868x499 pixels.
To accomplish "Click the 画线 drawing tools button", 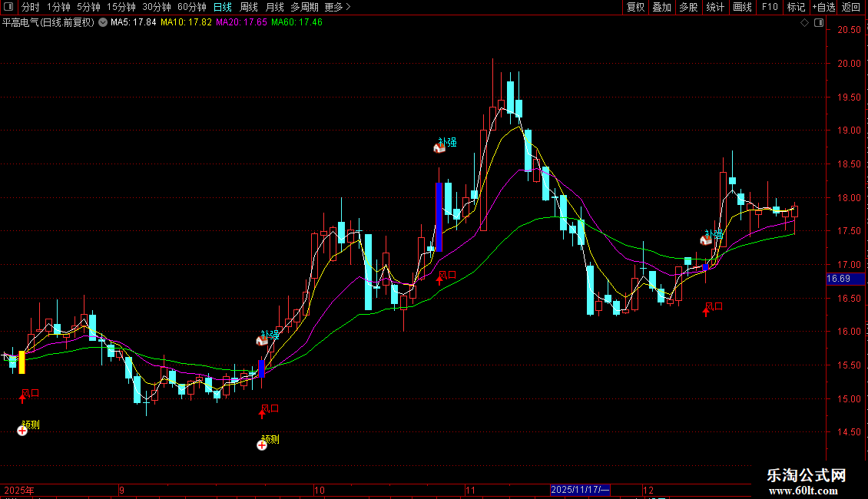I will pos(742,7).
